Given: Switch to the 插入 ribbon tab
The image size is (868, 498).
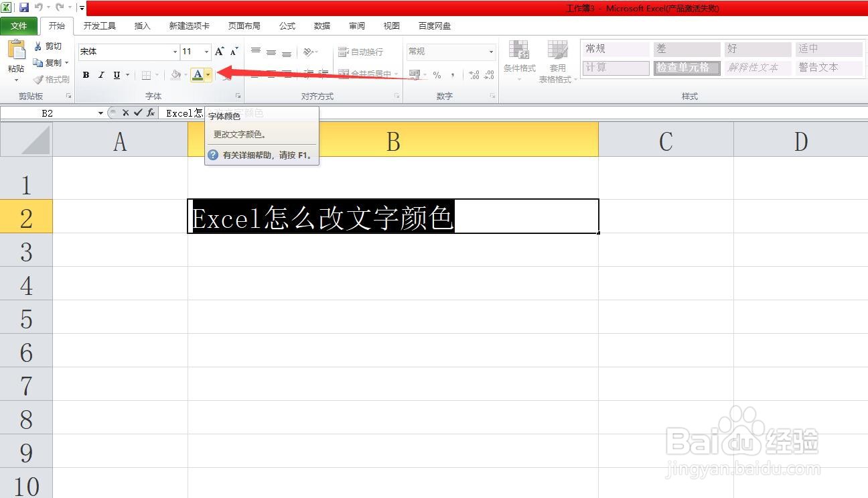Looking at the screenshot, I should coord(141,25).
